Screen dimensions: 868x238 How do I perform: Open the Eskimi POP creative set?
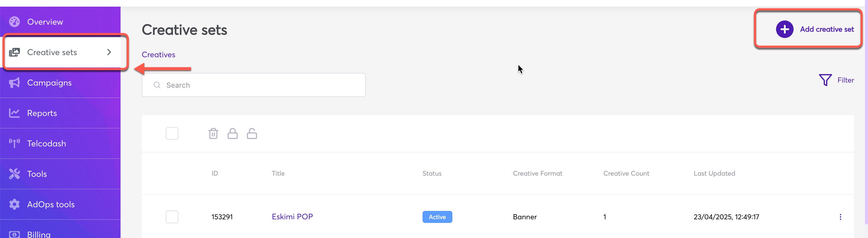(x=292, y=217)
